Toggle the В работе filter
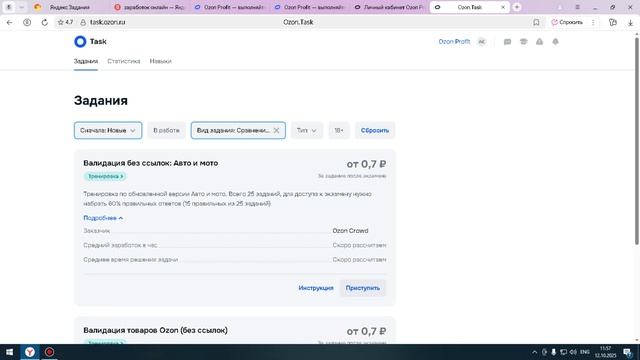The height and width of the screenshot is (360, 640). tap(166, 130)
